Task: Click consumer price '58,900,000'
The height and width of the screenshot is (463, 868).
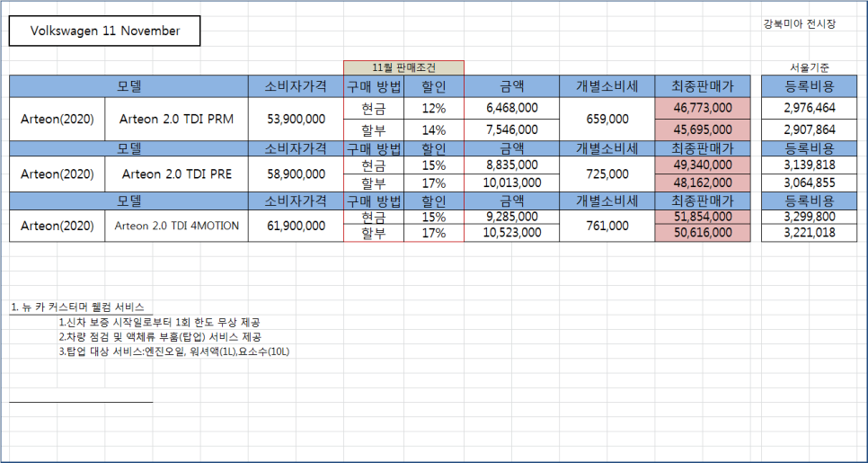Action: [x=296, y=174]
